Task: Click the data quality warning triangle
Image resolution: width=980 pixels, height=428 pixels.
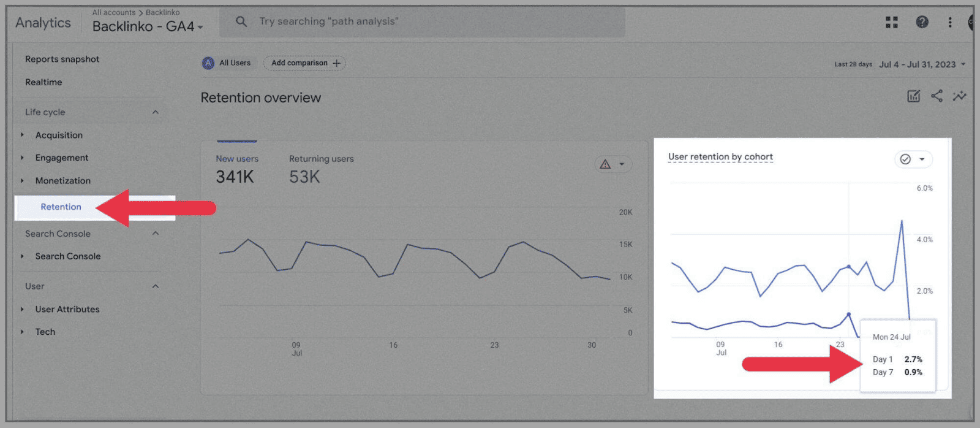Action: point(605,164)
